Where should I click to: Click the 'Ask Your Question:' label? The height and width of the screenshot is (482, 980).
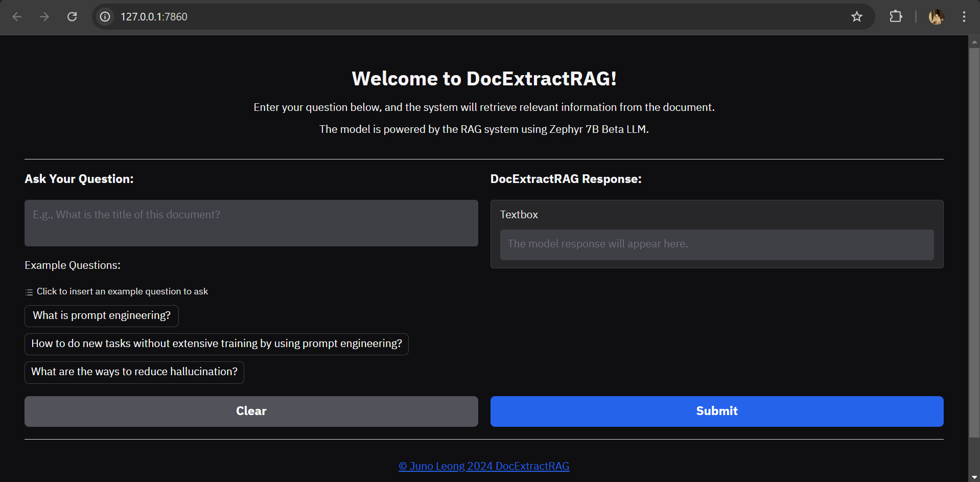click(79, 179)
